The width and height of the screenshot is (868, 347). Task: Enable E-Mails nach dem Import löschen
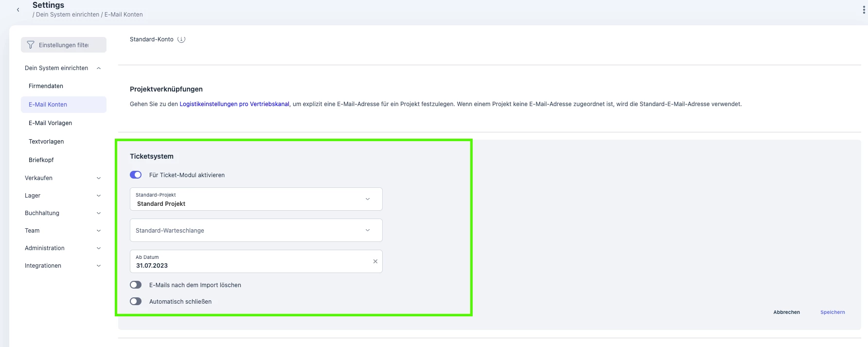tap(136, 285)
